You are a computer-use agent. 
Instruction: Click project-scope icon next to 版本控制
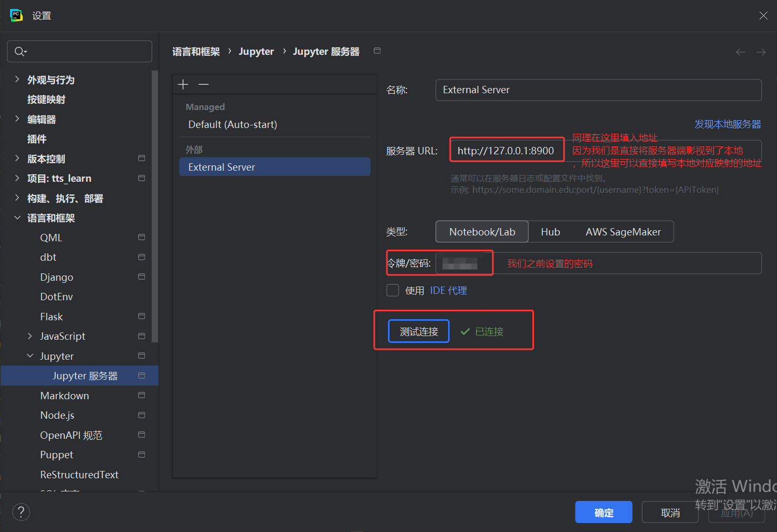pyautogui.click(x=141, y=158)
